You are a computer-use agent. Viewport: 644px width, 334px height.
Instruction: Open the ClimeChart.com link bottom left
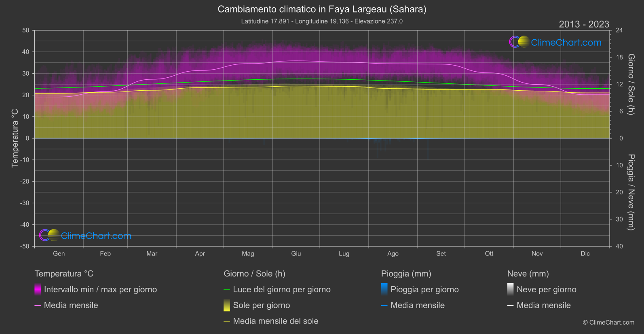(96, 236)
